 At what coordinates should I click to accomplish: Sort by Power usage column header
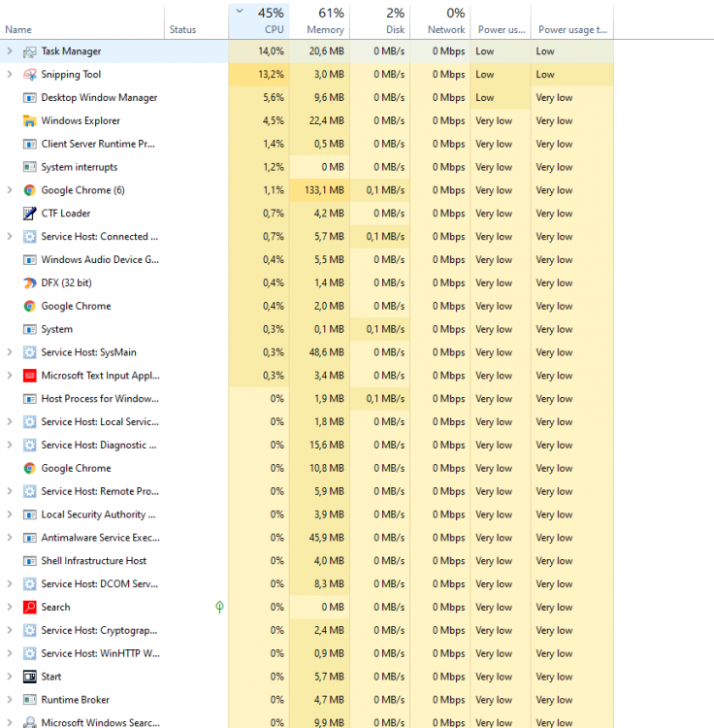pyautogui.click(x=501, y=21)
